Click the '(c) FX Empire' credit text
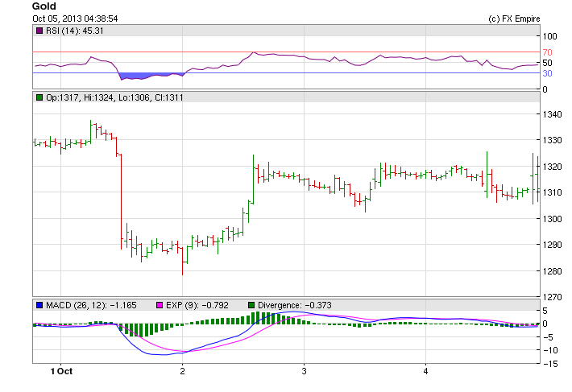 pyautogui.click(x=514, y=19)
